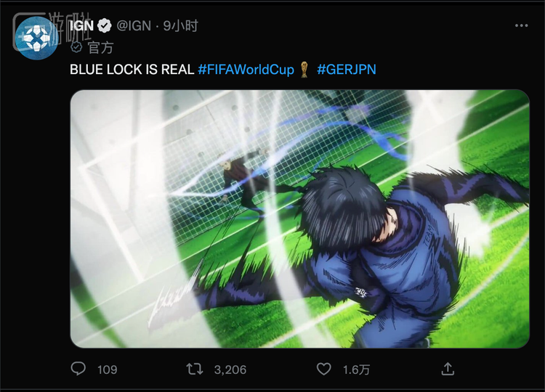Image resolution: width=545 pixels, height=392 pixels.
Task: Open the #GERJPN hashtag link
Action: coord(347,70)
